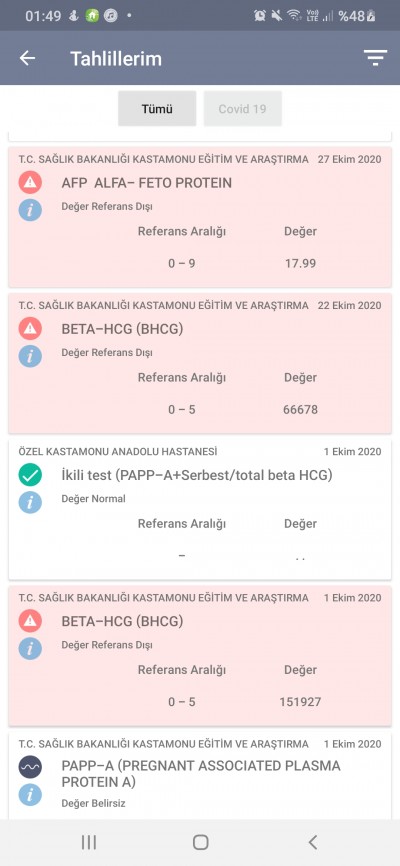This screenshot has width=400, height=866.
Task: Open İkili test (PAPP-A+Serbest/total beta HCG) entry
Action: 197,475
